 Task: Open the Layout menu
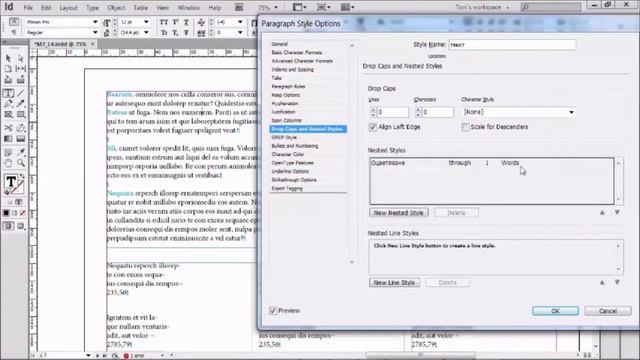click(x=68, y=8)
